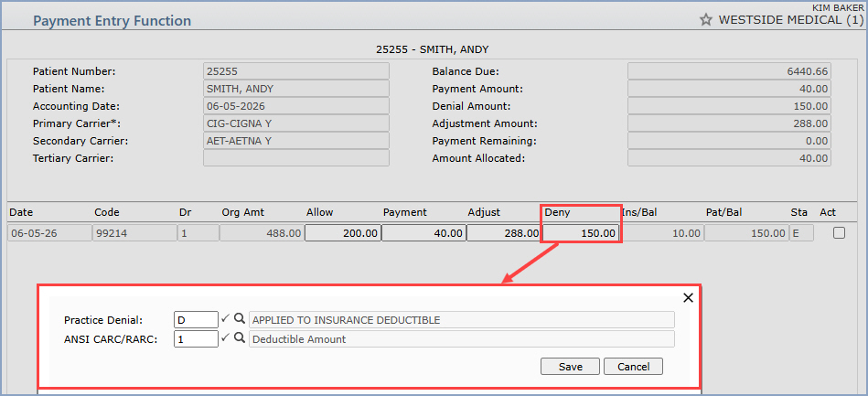The height and width of the screenshot is (396, 868).
Task: Click the Pat/Bal cell 150.00
Action: (x=745, y=233)
